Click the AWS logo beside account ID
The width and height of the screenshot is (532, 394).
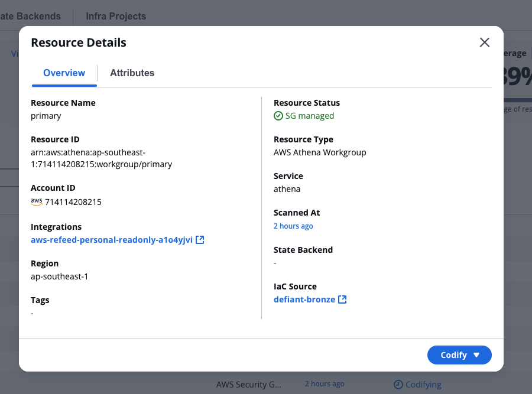pos(37,202)
